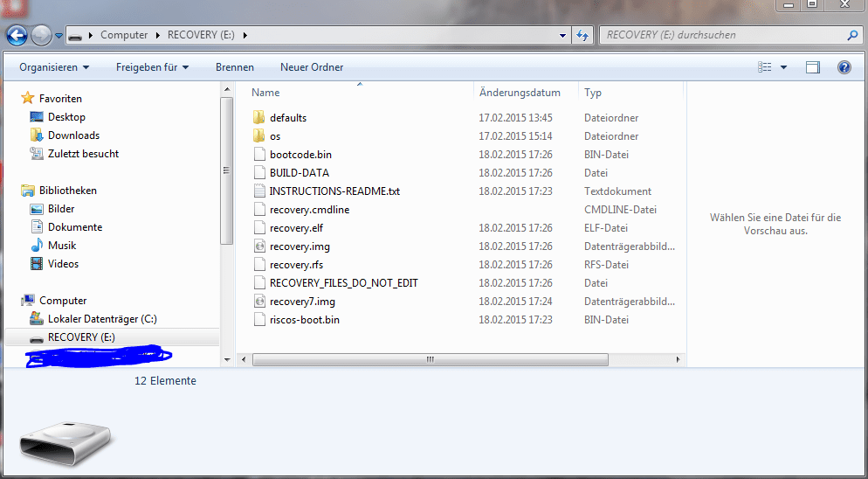868x479 pixels.
Task: Click the drive icon in address bar
Action: click(76, 36)
